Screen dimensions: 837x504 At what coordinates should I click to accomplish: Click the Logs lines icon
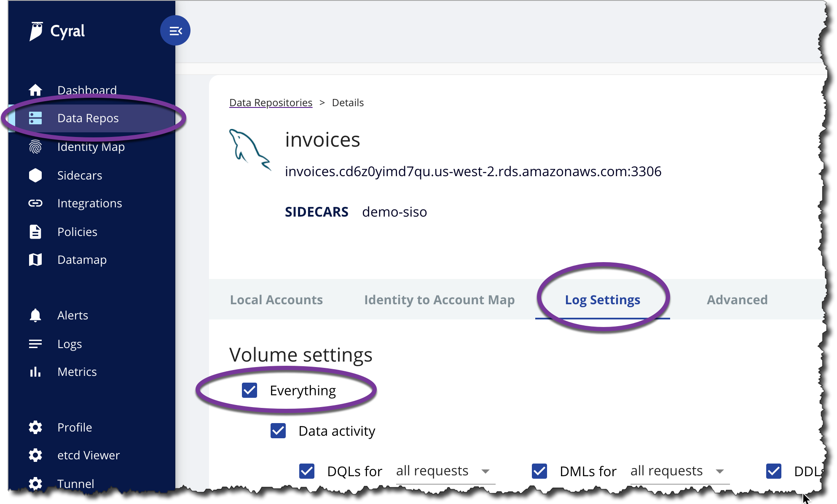pos(35,344)
